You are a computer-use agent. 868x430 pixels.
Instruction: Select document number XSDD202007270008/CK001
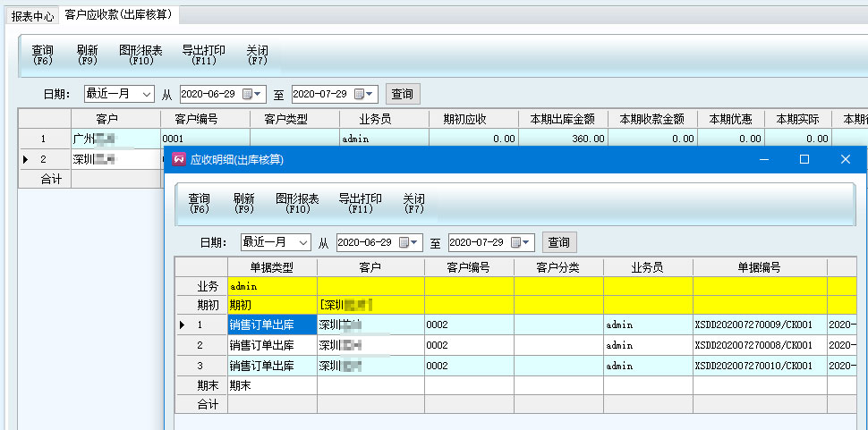760,345
